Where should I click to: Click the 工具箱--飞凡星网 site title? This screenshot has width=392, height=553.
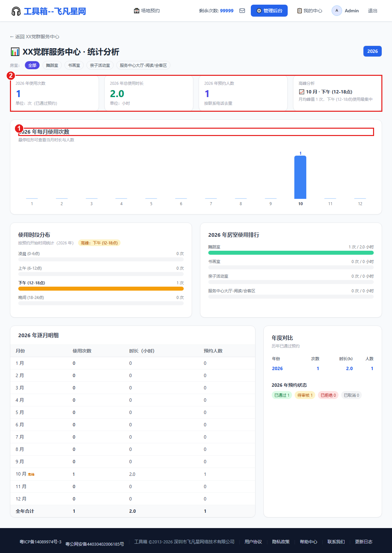click(55, 11)
